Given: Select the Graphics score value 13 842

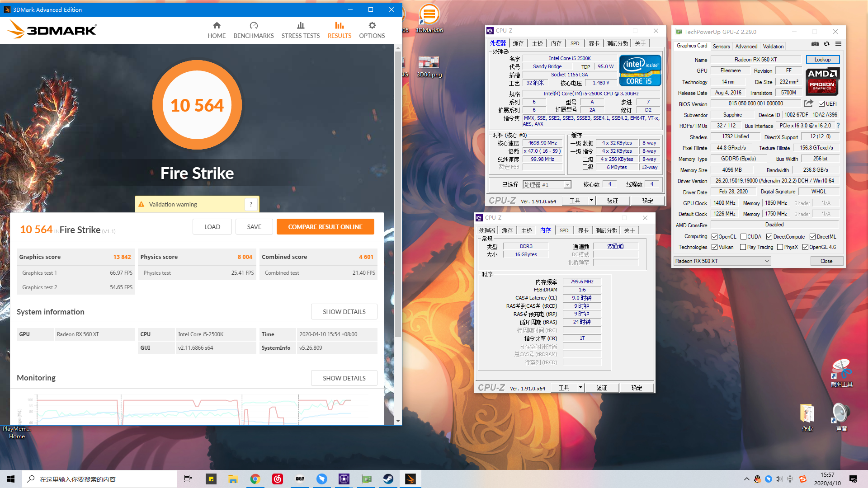Looking at the screenshot, I should pyautogui.click(x=122, y=257).
